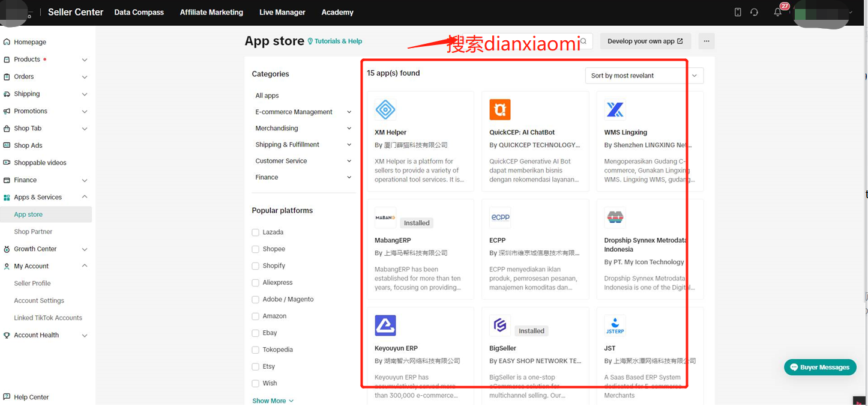
Task: Click the Keyouyun ERP app logo
Action: point(385,326)
